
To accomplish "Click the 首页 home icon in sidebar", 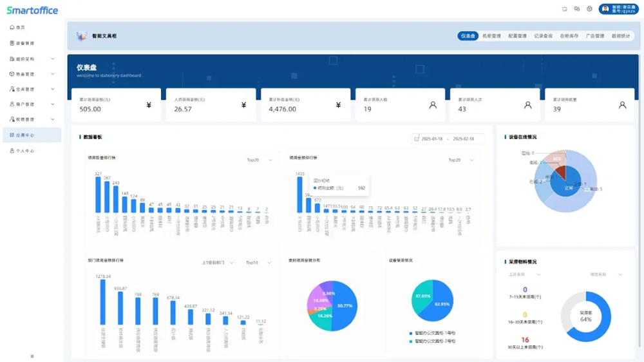I will (12, 27).
